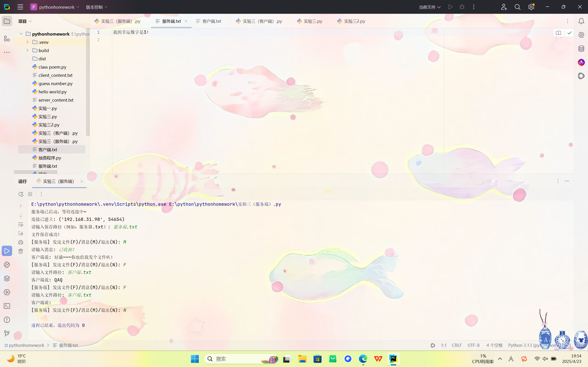
Task: Open the 当前文件 run configuration dropdown
Action: pos(429,7)
